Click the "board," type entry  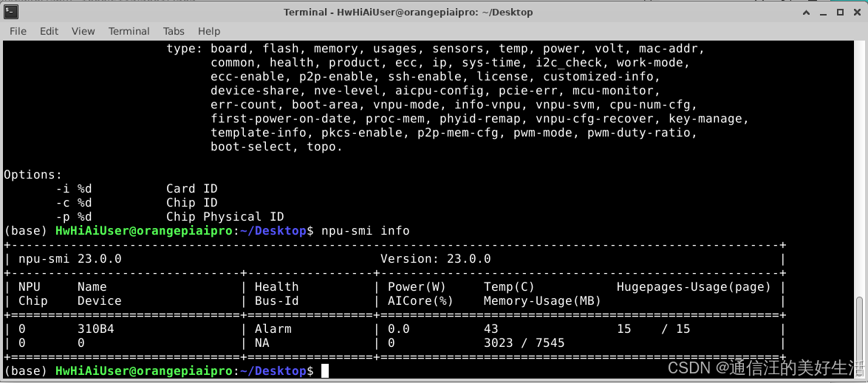point(233,49)
